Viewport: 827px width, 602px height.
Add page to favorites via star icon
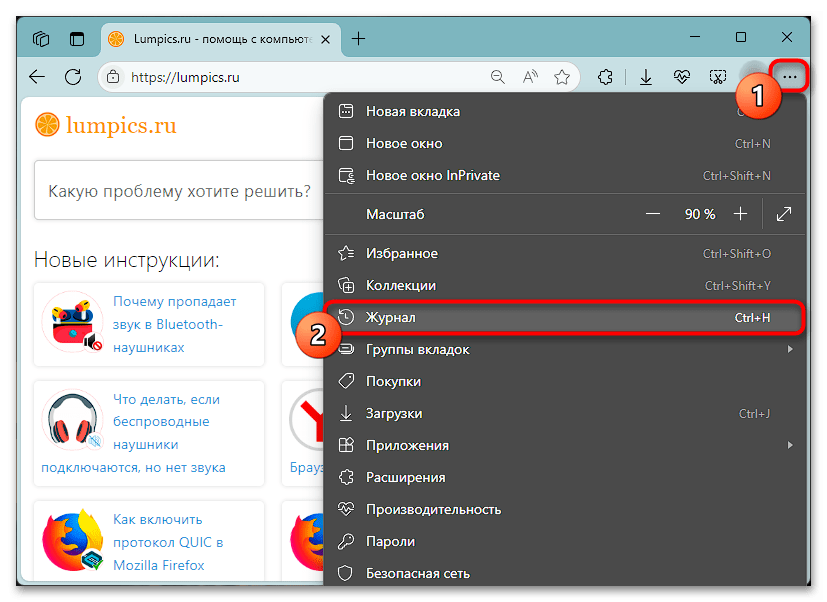(x=563, y=76)
